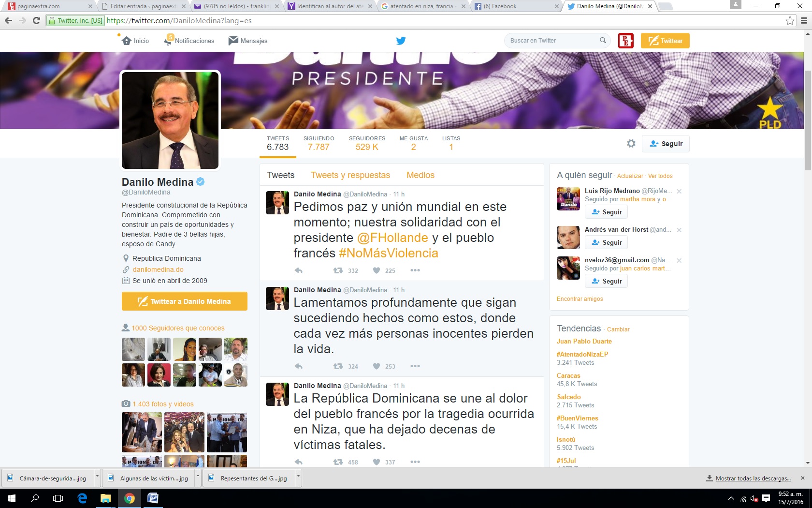This screenshot has width=812, height=508.
Task: Expand options for Cámara-de-segurida download
Action: 97,478
